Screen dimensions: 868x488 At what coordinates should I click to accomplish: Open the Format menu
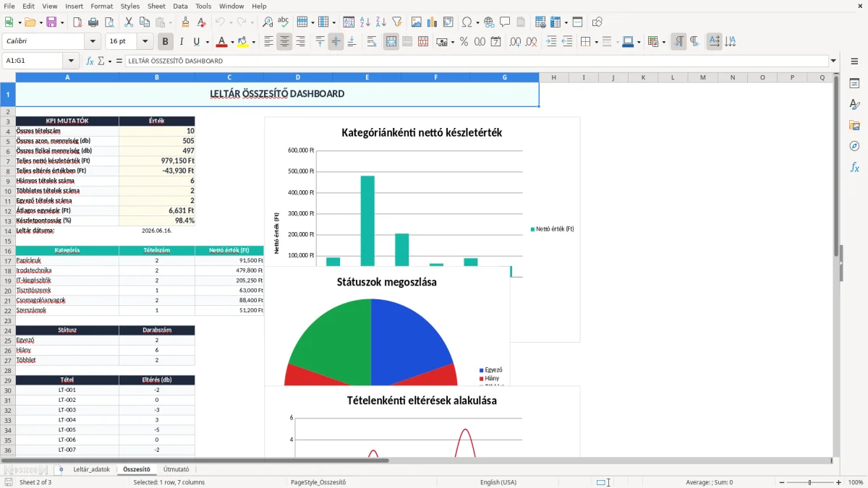click(101, 6)
